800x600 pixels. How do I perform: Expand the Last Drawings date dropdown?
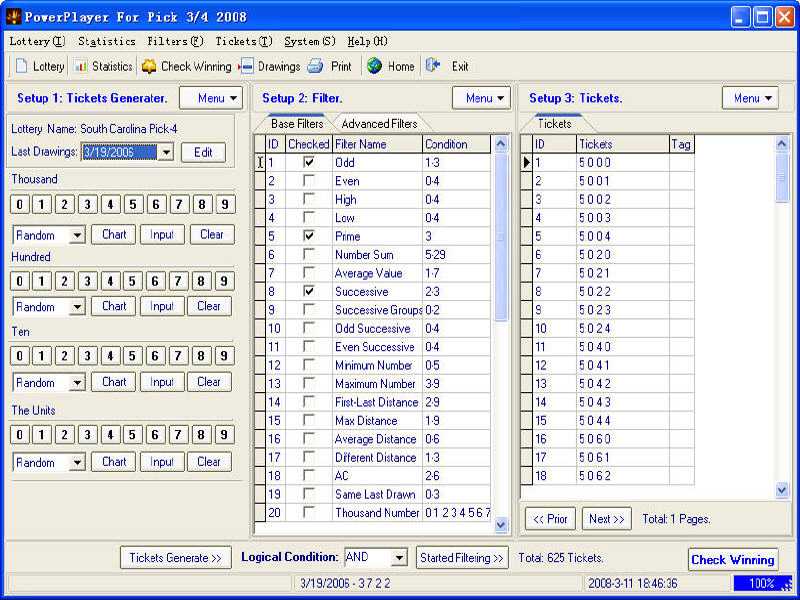point(165,152)
